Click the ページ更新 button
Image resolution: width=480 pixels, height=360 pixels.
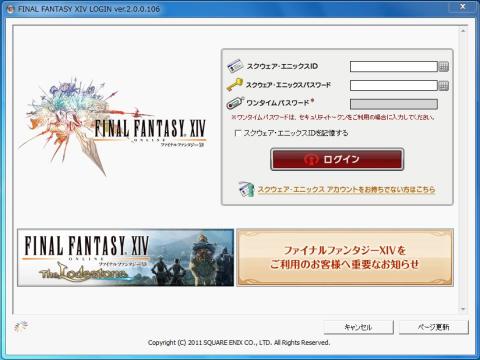pos(434,327)
